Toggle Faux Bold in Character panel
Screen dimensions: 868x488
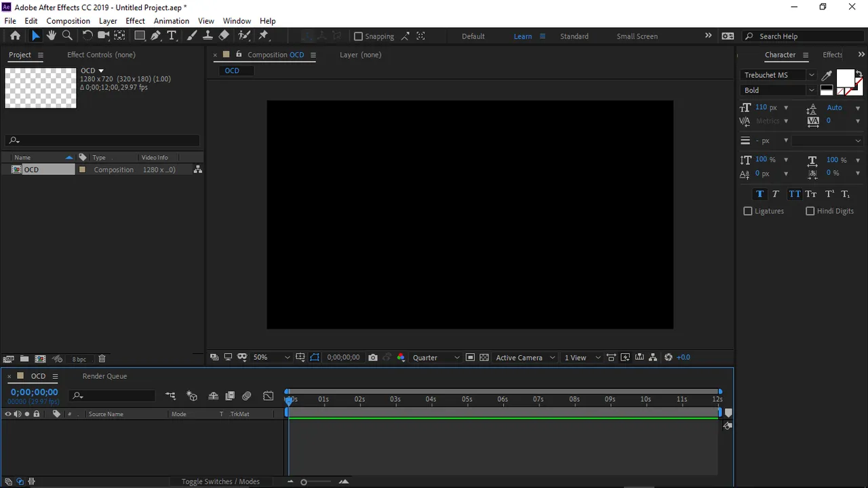click(x=759, y=194)
